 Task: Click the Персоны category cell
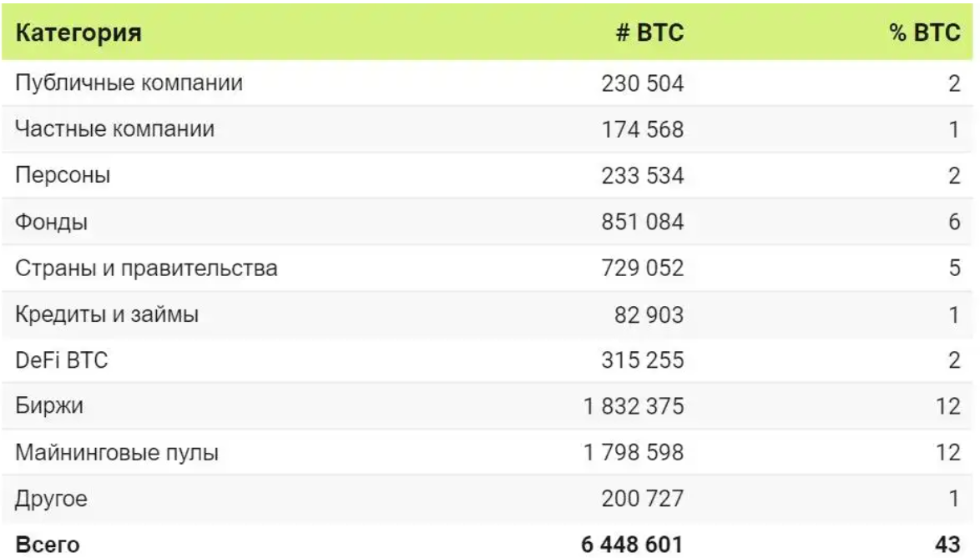63,175
